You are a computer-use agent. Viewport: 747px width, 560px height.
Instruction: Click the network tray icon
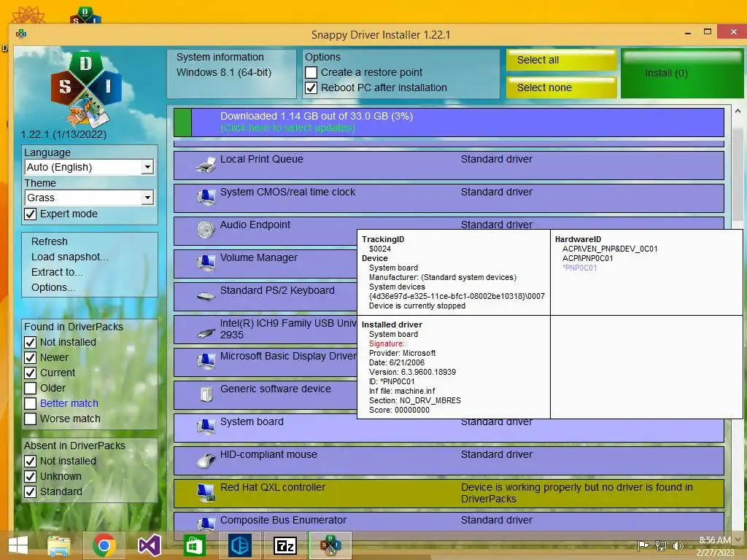coord(661,545)
